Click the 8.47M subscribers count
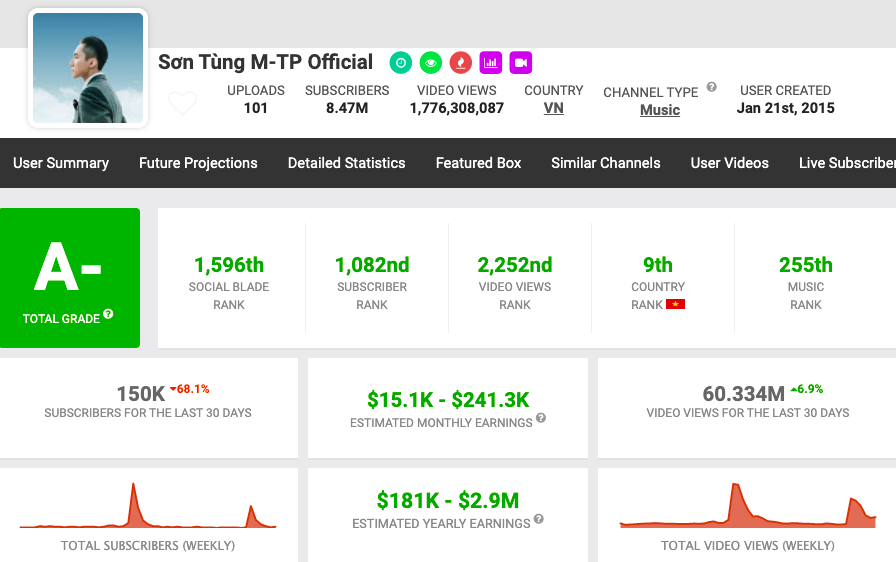 point(347,108)
